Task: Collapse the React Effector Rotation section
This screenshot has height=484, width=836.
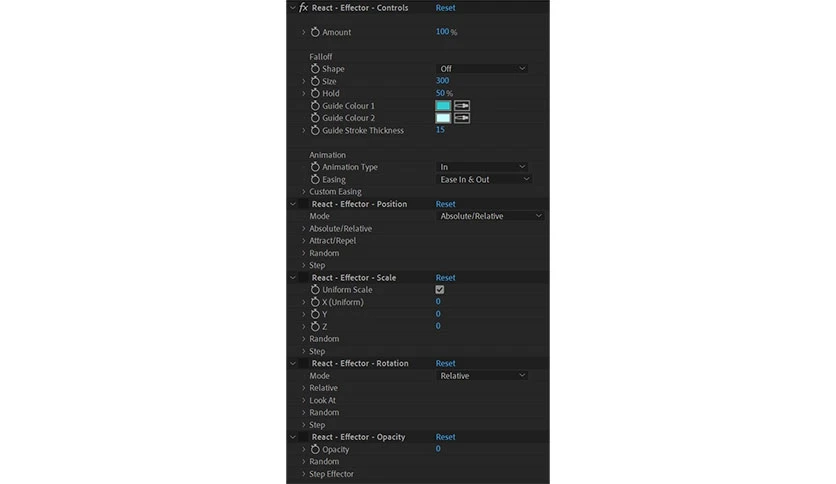Action: [293, 363]
